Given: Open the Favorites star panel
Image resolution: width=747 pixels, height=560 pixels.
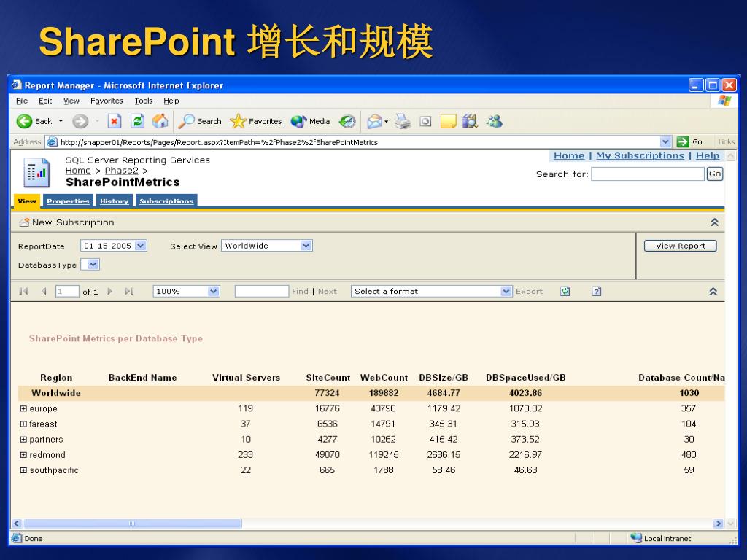Looking at the screenshot, I should (256, 122).
